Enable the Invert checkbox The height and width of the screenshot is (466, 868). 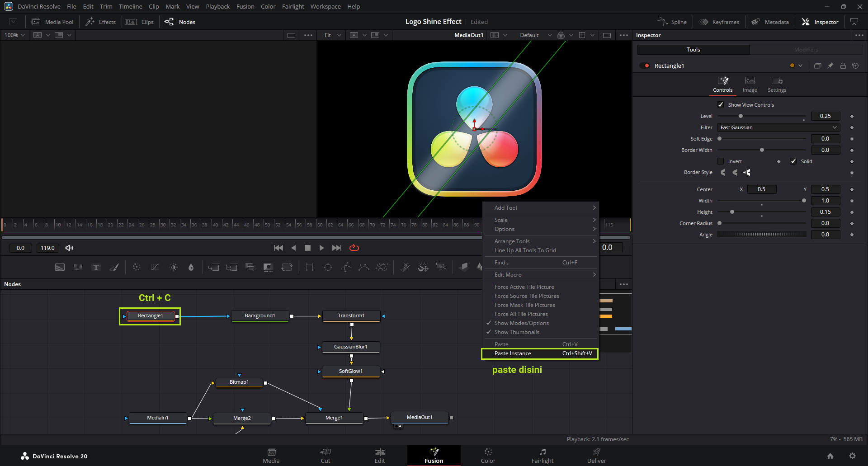721,161
